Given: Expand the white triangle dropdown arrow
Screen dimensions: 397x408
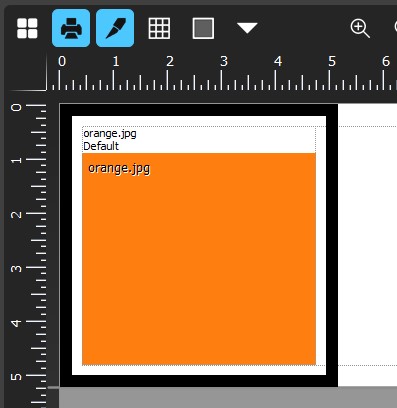Looking at the screenshot, I should click(247, 28).
